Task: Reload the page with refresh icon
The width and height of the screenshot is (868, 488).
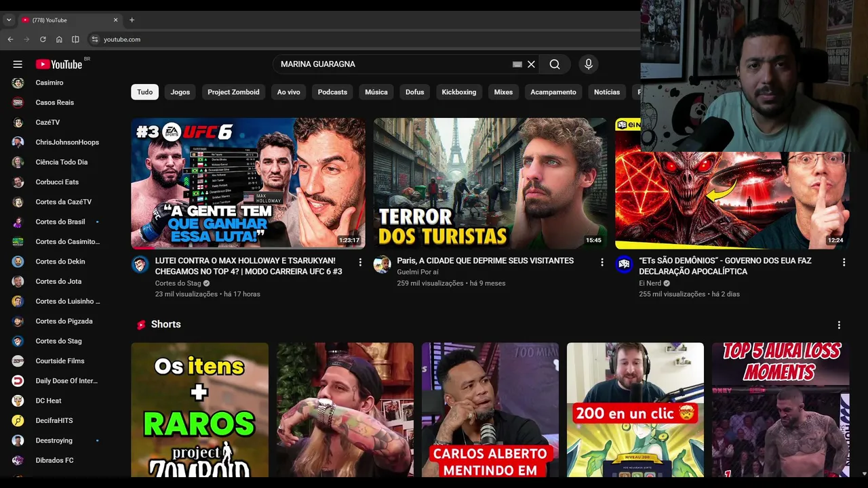Action: [43, 39]
